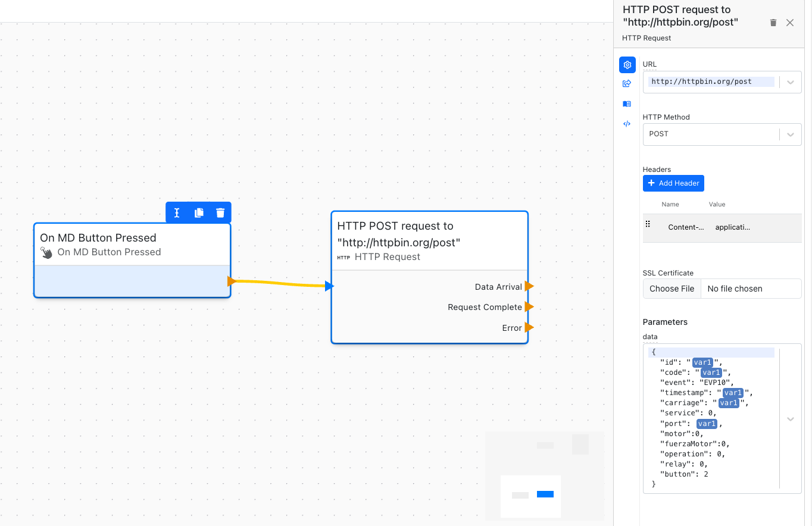Screen dimensions: 812x526
Task: Open the HTTP Method POST dropdown
Action: [x=722, y=134]
